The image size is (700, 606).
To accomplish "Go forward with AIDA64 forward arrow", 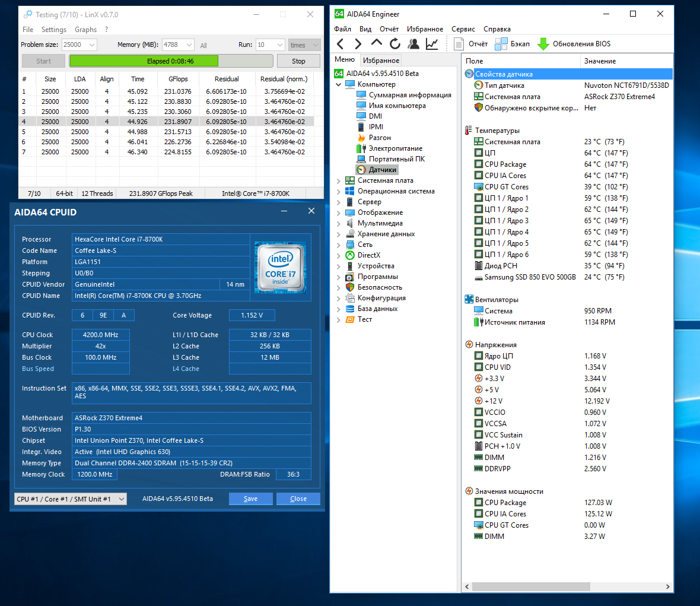I will point(358,44).
